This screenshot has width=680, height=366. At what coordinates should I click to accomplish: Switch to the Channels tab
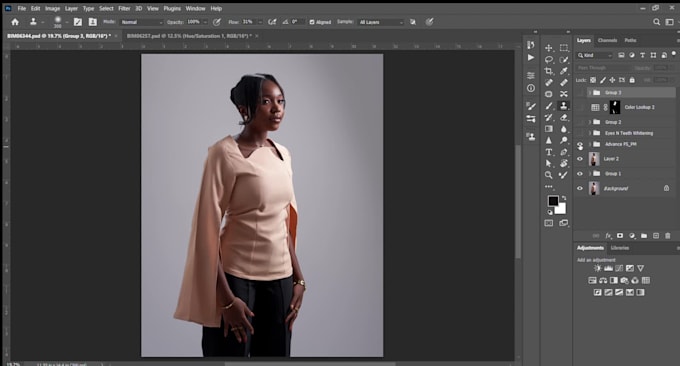pos(607,40)
